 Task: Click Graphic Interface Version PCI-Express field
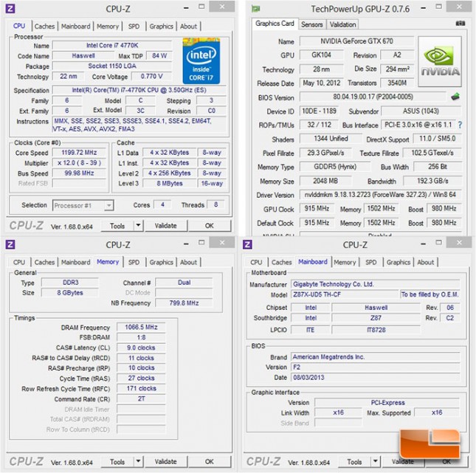(387, 403)
